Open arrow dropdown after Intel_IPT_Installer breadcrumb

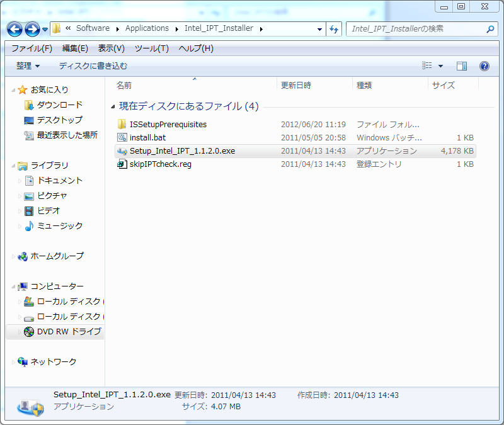(x=261, y=29)
